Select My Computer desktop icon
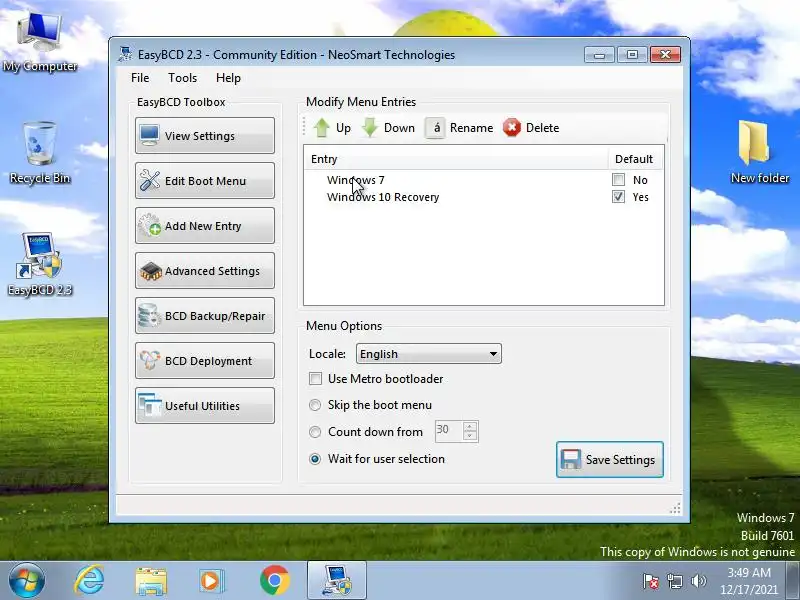Screen dimensions: 800x600 [40, 42]
